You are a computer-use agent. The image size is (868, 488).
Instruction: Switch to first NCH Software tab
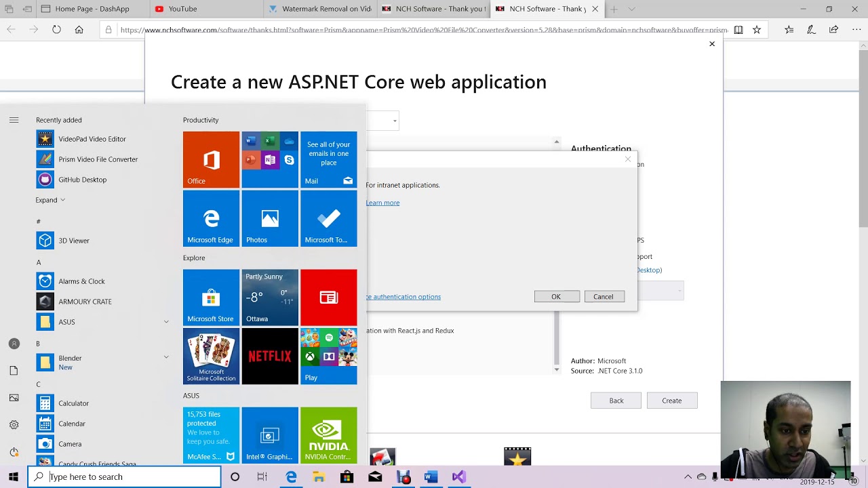[x=433, y=9]
